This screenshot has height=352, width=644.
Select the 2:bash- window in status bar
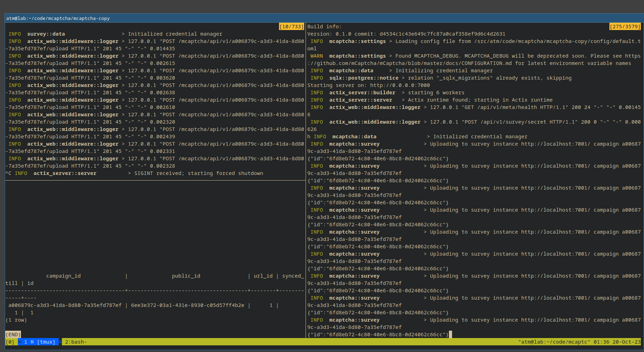(x=76, y=342)
